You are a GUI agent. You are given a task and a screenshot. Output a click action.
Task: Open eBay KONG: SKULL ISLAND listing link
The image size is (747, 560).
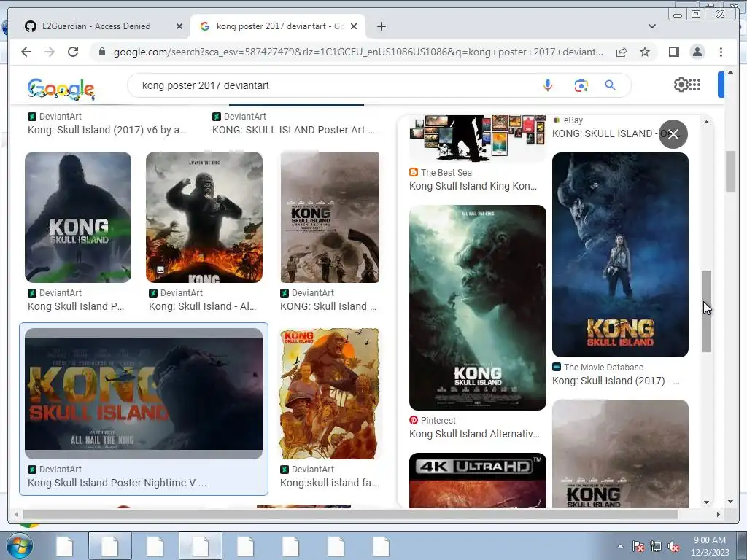point(605,133)
